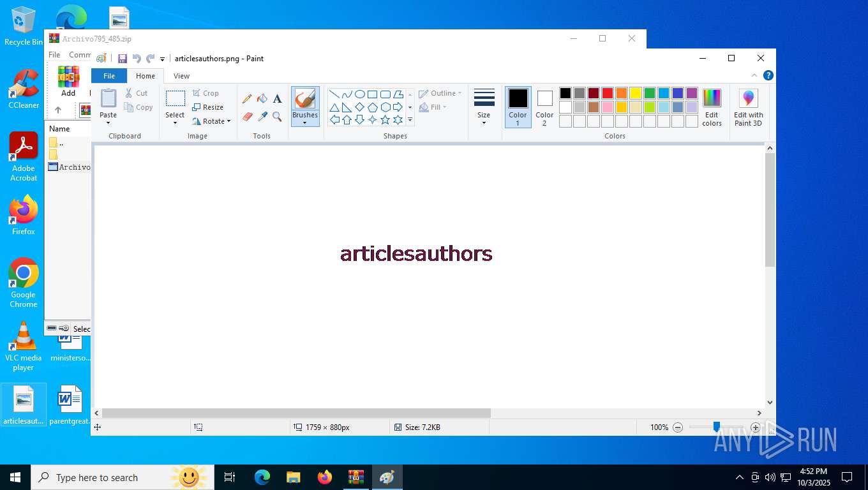Screen dimensions: 868x490
Task: Select the Oval shape
Action: [360, 94]
